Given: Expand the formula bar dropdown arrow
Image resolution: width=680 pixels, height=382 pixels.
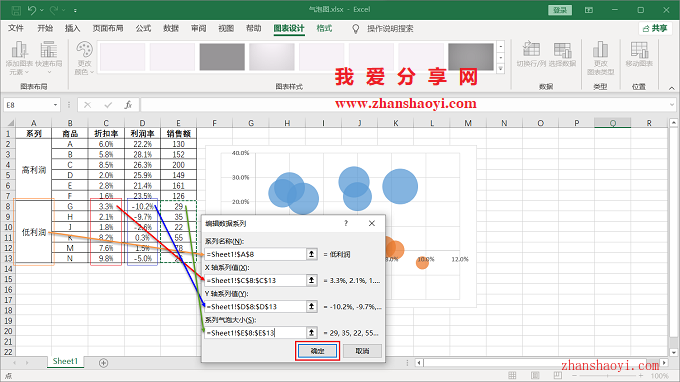Looking at the screenshot, I should pyautogui.click(x=672, y=104).
